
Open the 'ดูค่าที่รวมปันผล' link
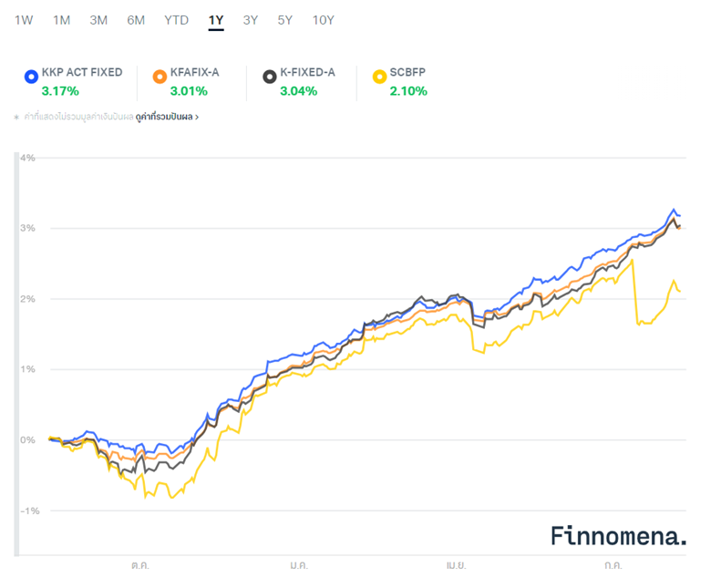[167, 117]
